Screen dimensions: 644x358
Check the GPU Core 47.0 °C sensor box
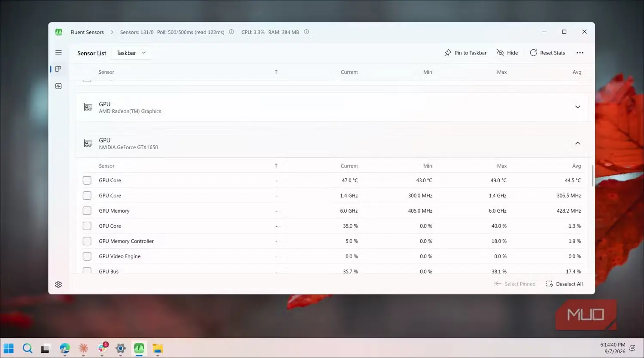coord(87,181)
